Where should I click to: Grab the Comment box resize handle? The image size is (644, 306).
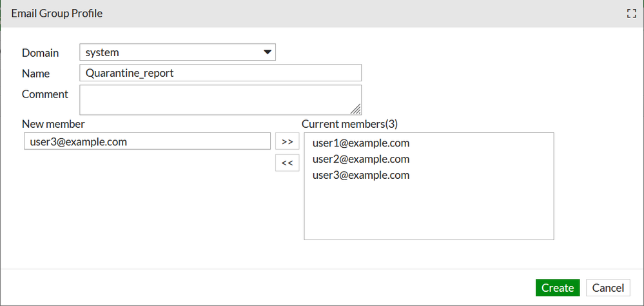click(x=356, y=110)
